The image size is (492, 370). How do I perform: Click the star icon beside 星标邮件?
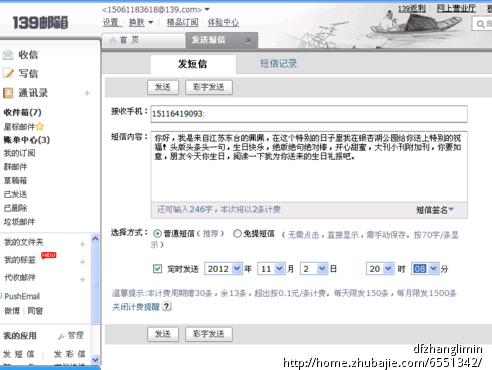click(40, 127)
